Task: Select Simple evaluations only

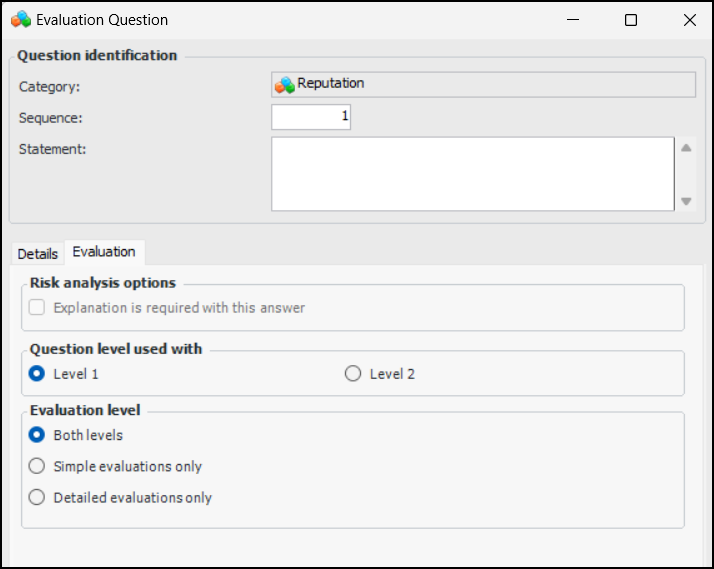Action: click(37, 466)
